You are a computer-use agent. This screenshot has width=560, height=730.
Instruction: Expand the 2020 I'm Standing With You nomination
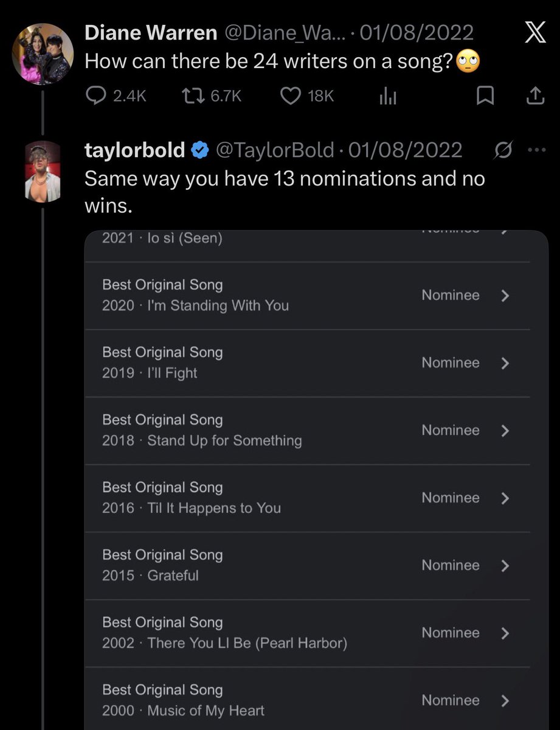pyautogui.click(x=504, y=296)
